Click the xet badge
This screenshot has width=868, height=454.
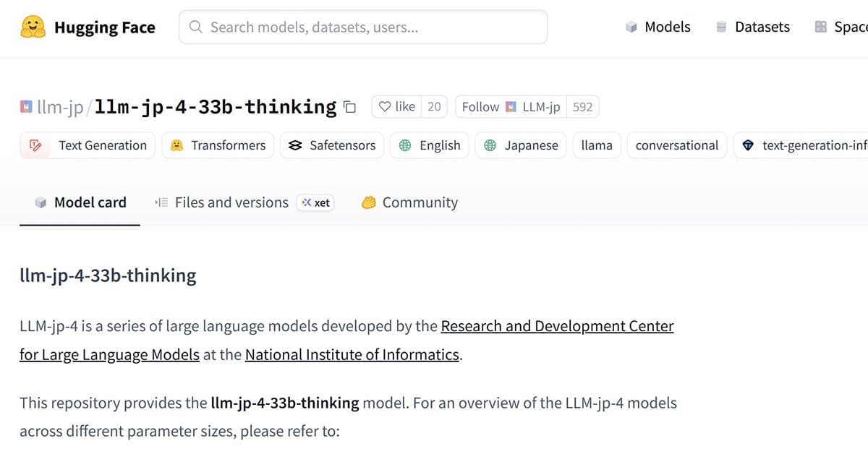coord(315,202)
